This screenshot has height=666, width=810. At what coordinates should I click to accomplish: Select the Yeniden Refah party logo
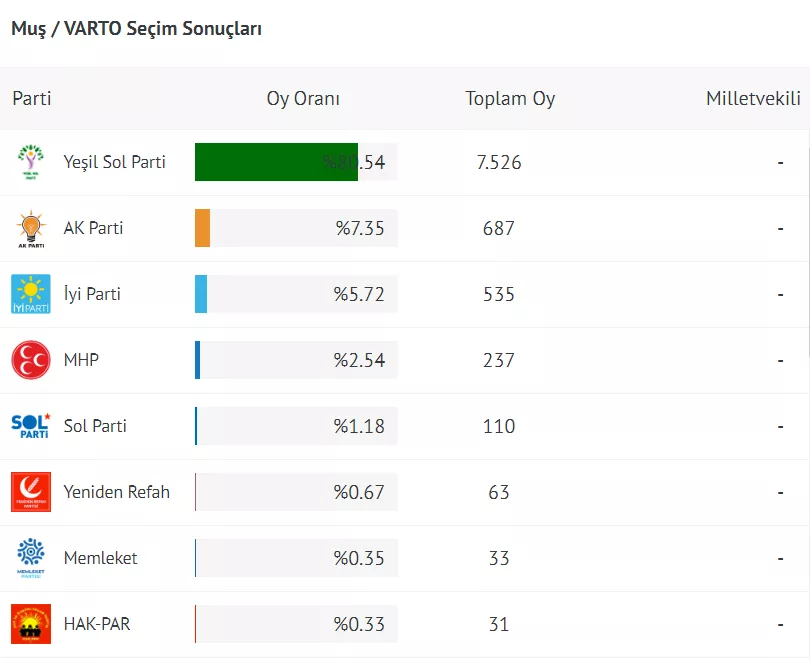pos(31,492)
